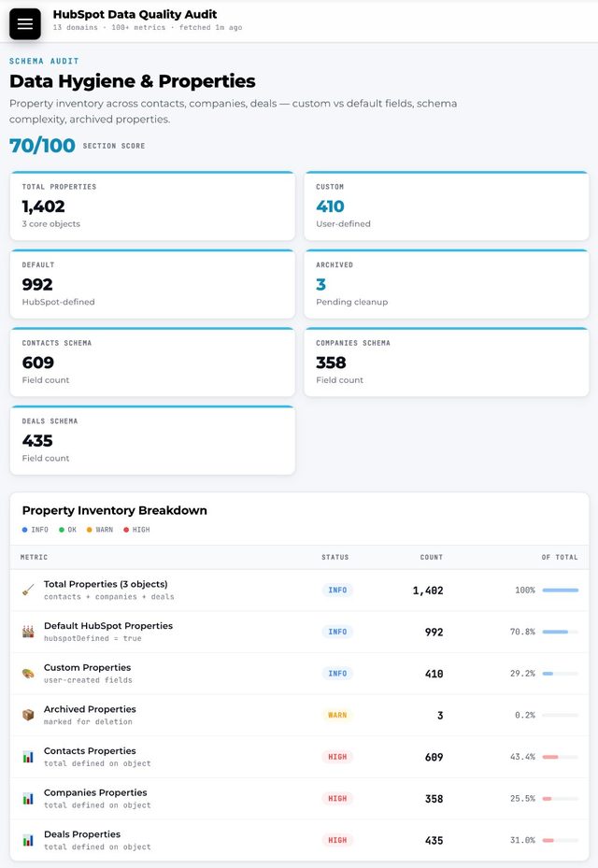Click the 0.2% progress bar
The image size is (598, 868).
pyautogui.click(x=561, y=715)
